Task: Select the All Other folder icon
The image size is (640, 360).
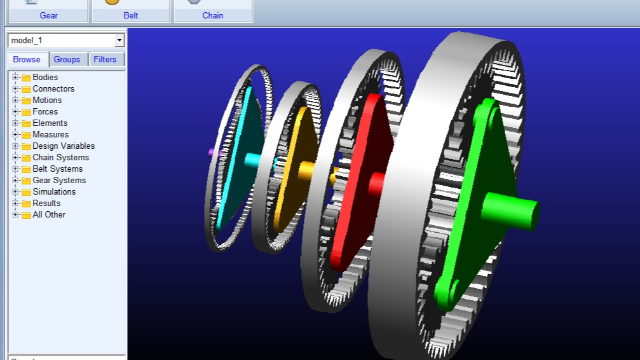Action: pyautogui.click(x=26, y=215)
